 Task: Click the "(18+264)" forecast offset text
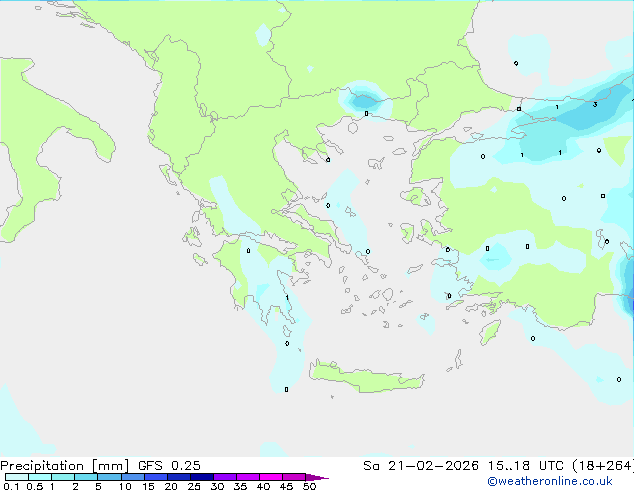click(x=603, y=466)
